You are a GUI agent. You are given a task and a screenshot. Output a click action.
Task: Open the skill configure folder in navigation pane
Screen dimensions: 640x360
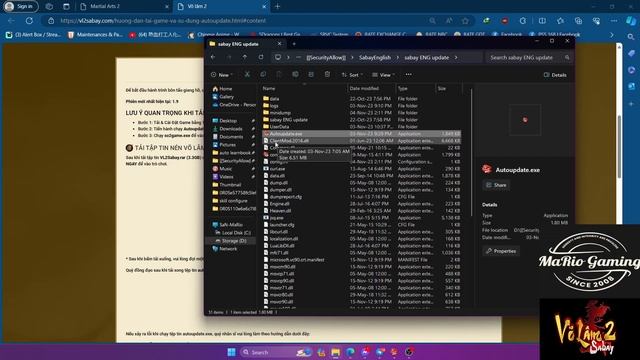(x=233, y=201)
